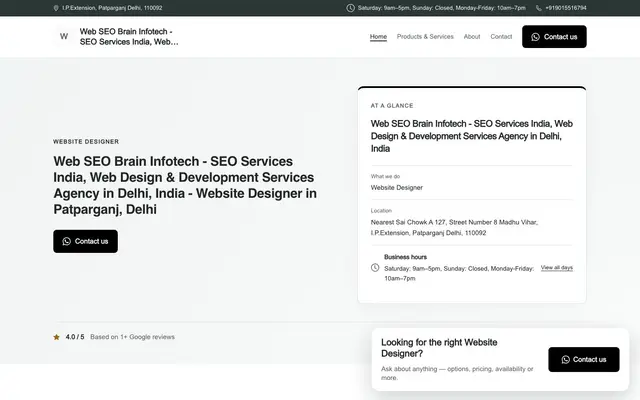Viewport: 640px width, 400px height.
Task: Click the What we do label
Action: point(385,176)
